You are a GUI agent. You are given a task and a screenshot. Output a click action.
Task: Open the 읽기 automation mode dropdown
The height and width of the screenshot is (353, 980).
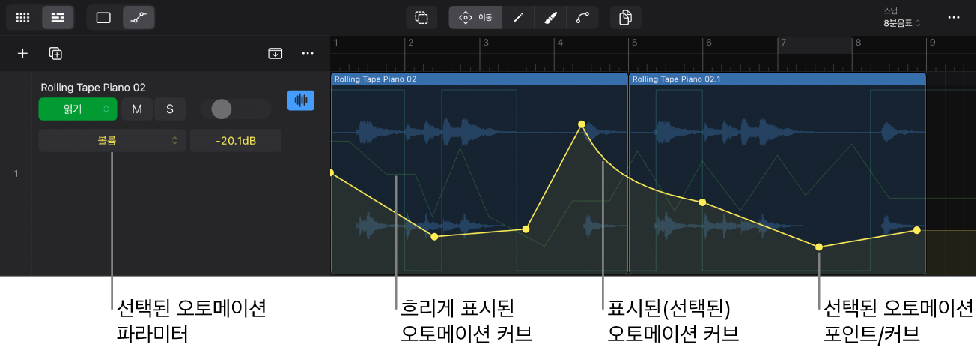(x=77, y=109)
